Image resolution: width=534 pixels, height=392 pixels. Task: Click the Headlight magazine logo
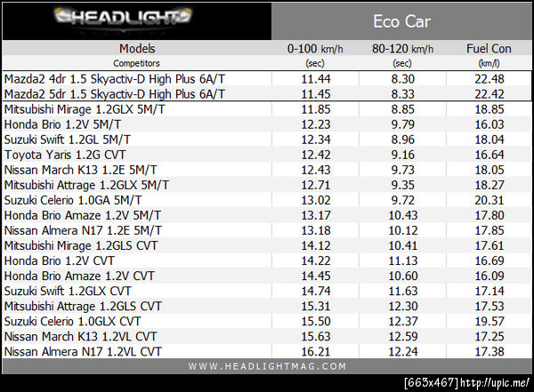tap(123, 18)
